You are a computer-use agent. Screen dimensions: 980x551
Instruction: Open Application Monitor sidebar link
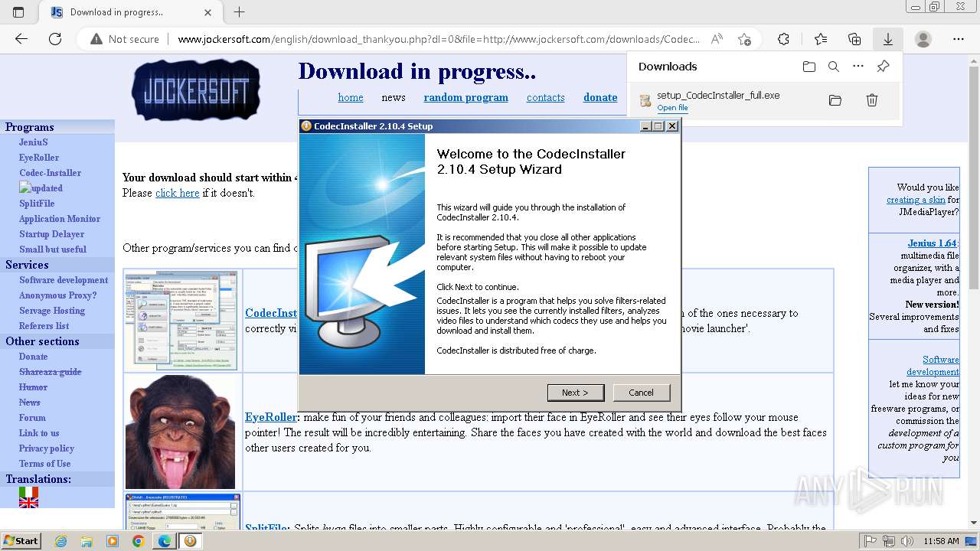(x=60, y=219)
